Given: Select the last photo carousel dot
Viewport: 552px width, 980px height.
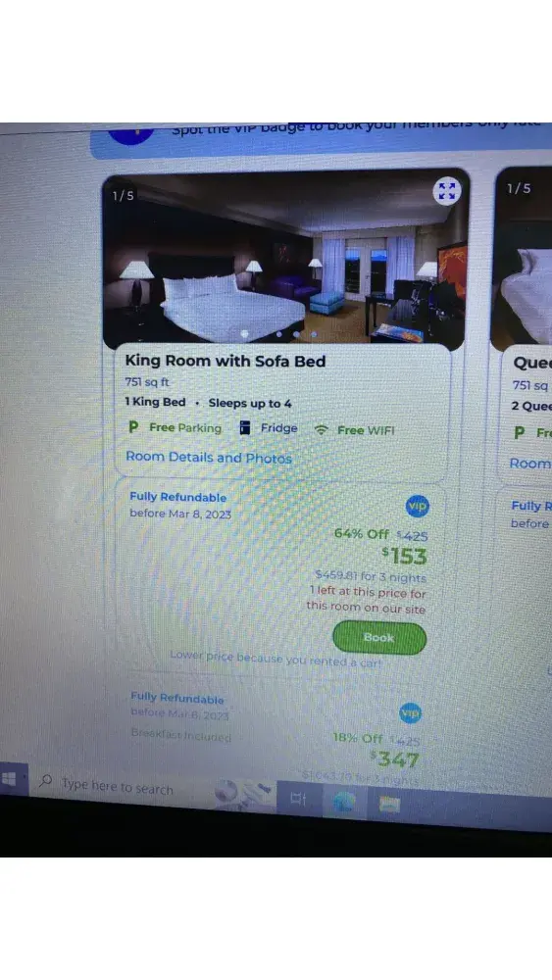Looking at the screenshot, I should point(314,334).
